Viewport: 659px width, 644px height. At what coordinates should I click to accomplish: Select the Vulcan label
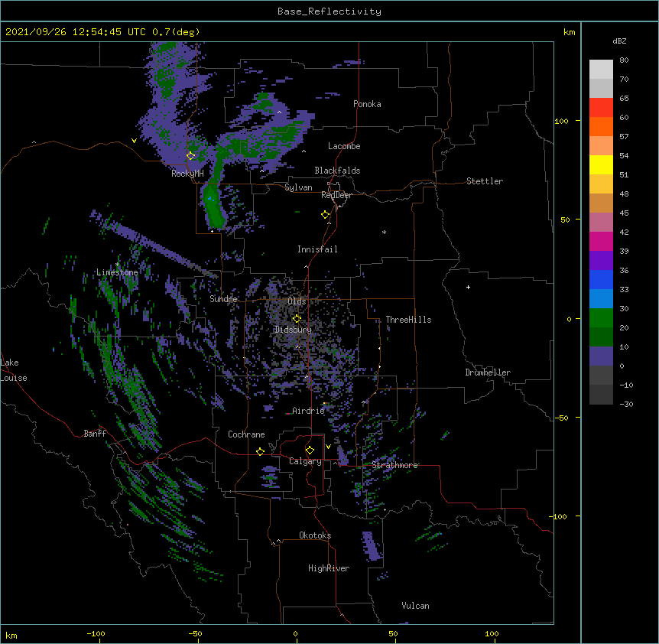(415, 606)
